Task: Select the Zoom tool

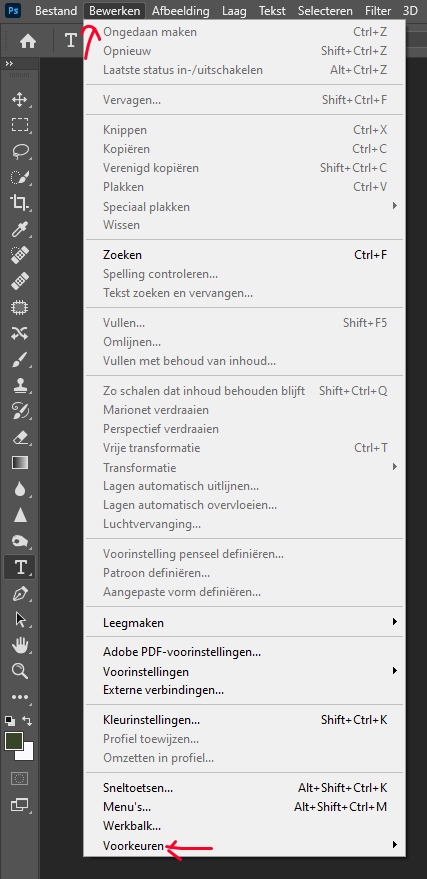Action: pyautogui.click(x=20, y=671)
